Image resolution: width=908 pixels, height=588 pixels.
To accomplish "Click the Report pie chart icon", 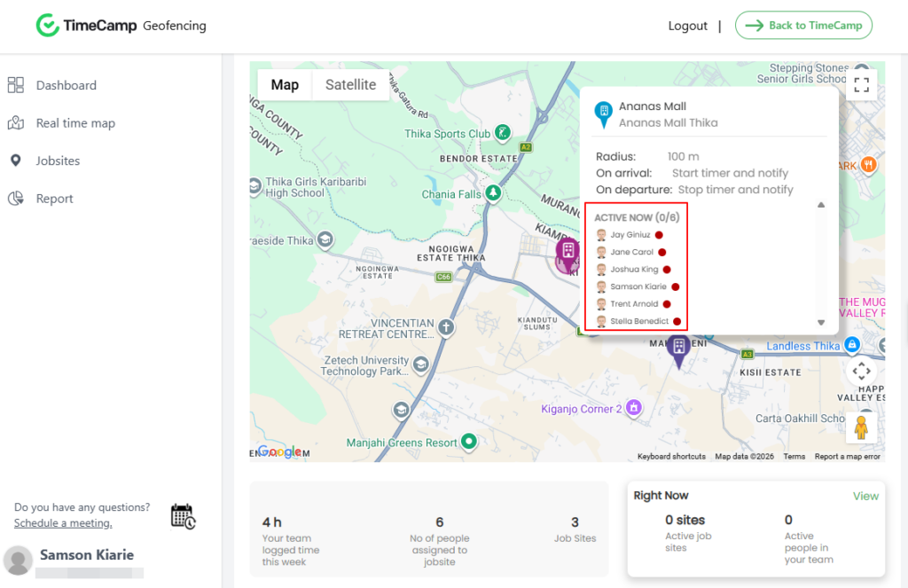I will [x=16, y=198].
